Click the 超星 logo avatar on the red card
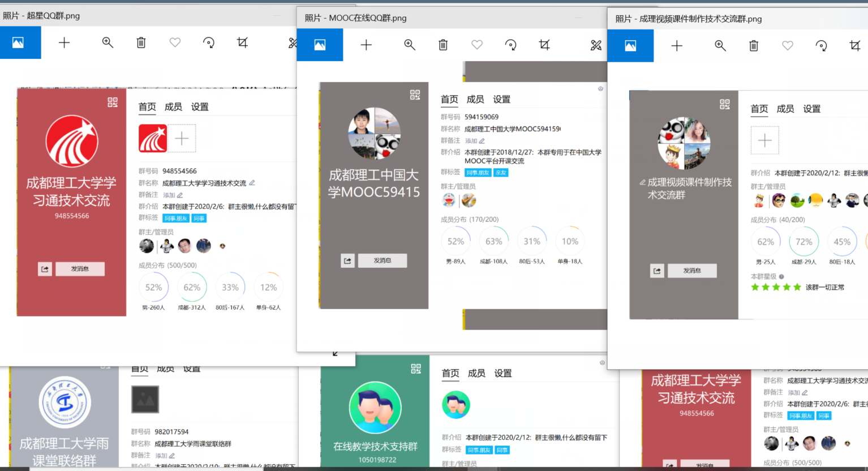Image resolution: width=868 pixels, height=471 pixels. (x=72, y=142)
